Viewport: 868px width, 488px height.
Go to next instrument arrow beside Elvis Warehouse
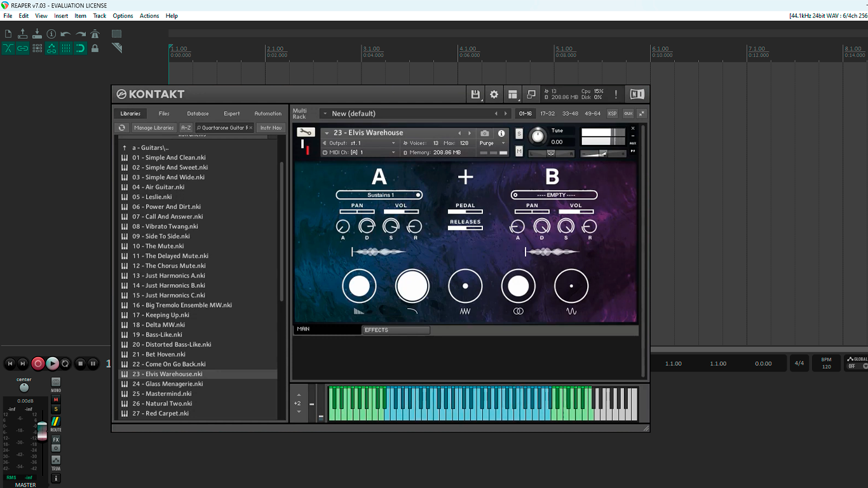point(470,133)
